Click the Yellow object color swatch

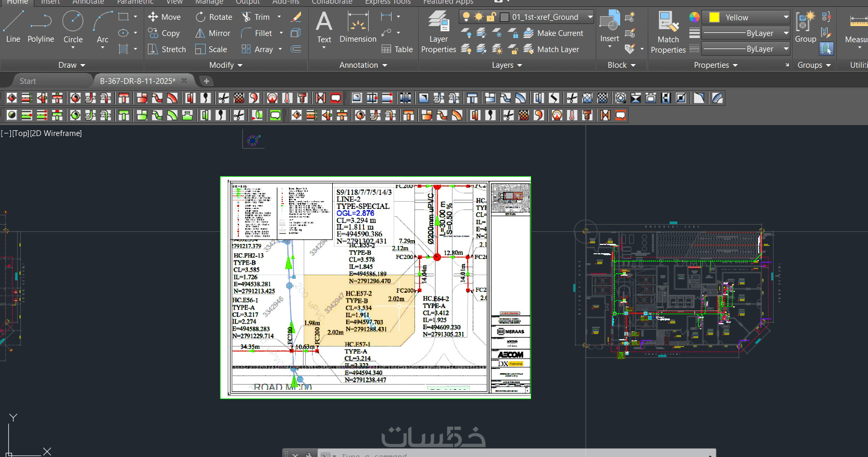click(x=714, y=18)
